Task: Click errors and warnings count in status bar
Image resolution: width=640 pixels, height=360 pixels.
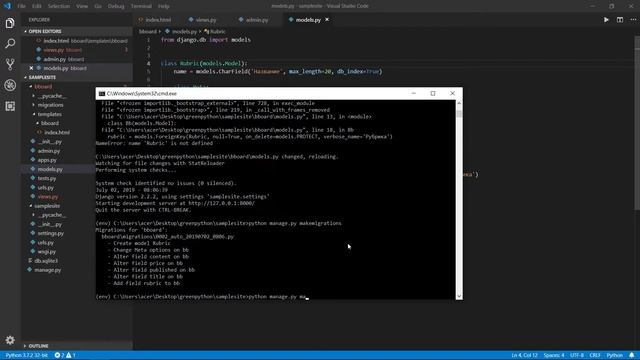Action: coord(65,355)
